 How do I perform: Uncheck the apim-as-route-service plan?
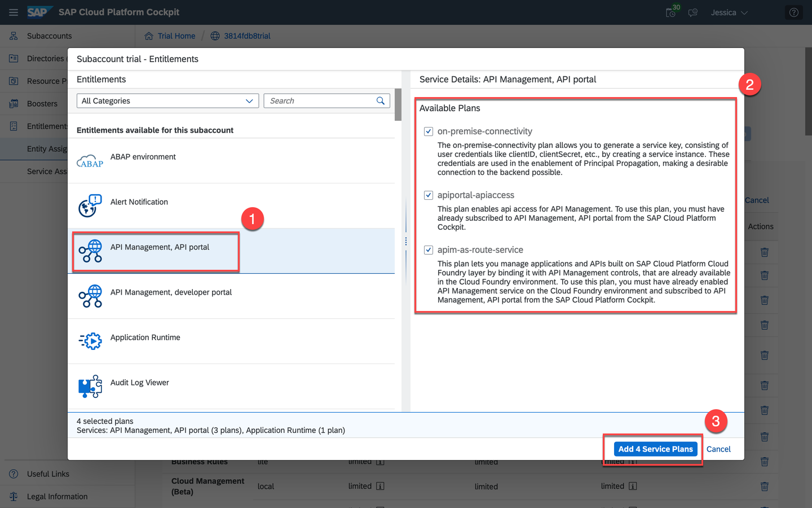tap(429, 250)
